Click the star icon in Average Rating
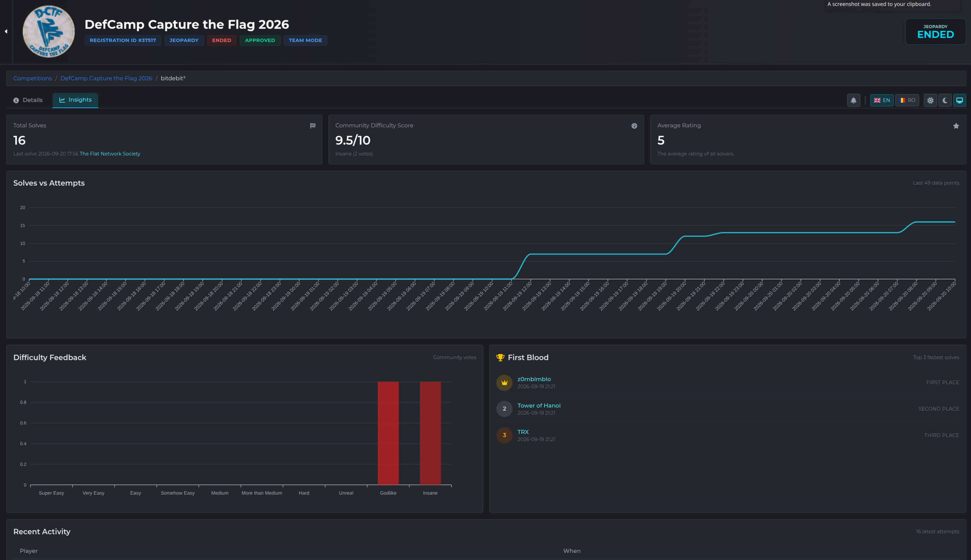The image size is (971, 560). [x=956, y=126]
